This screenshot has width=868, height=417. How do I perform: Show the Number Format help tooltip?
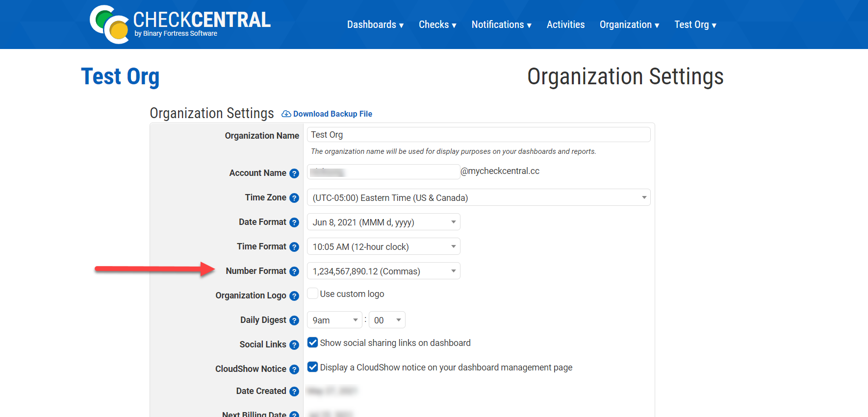click(294, 271)
